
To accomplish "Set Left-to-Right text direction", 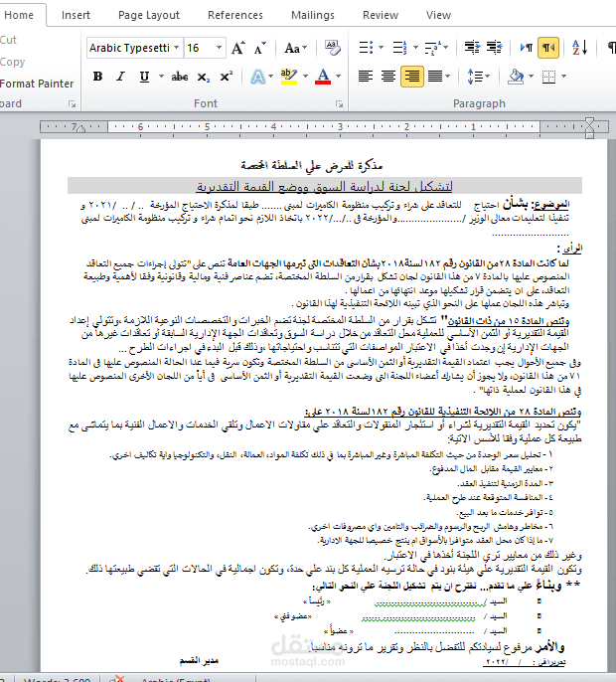I will (527, 47).
